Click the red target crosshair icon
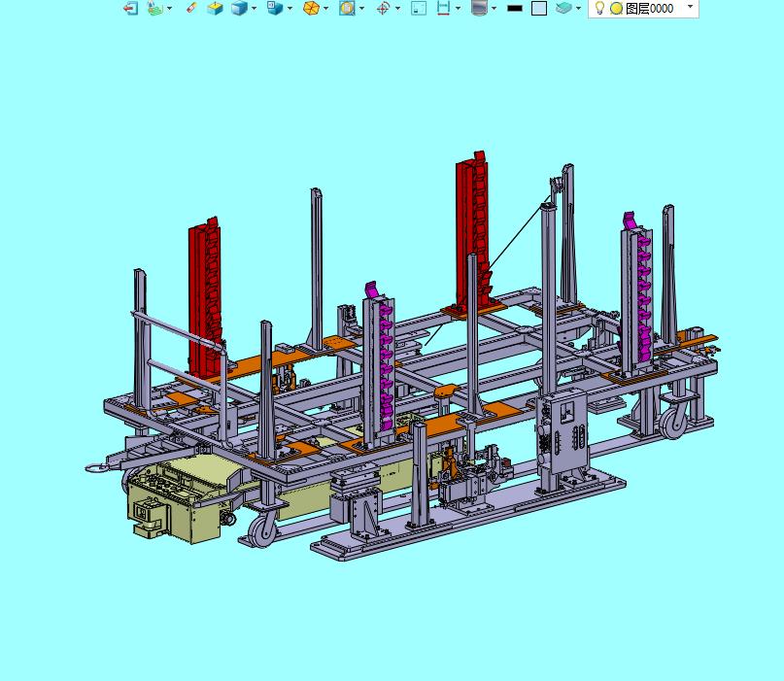Screen dimensions: 784x681 tap(383, 8)
